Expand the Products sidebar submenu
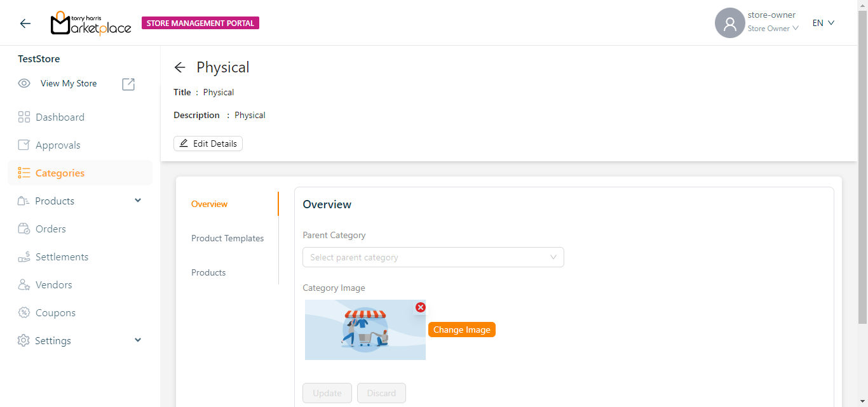Viewport: 868px width, 407px height. point(138,201)
